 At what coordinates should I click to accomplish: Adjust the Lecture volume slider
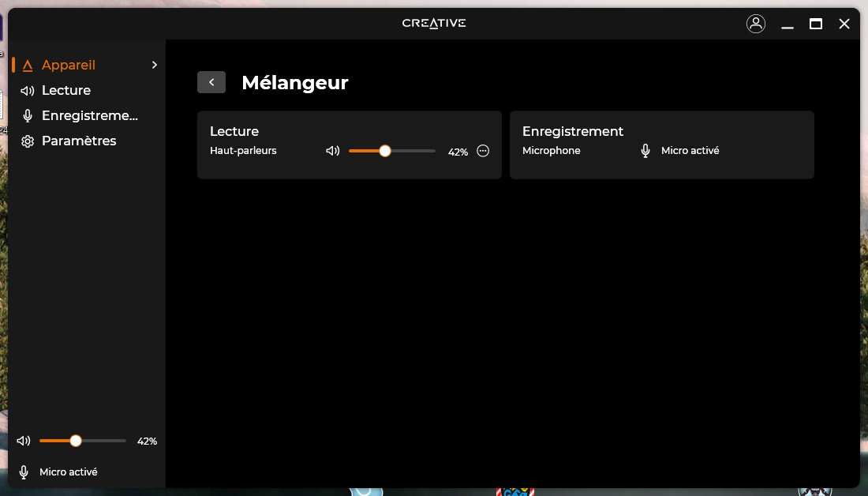point(385,150)
